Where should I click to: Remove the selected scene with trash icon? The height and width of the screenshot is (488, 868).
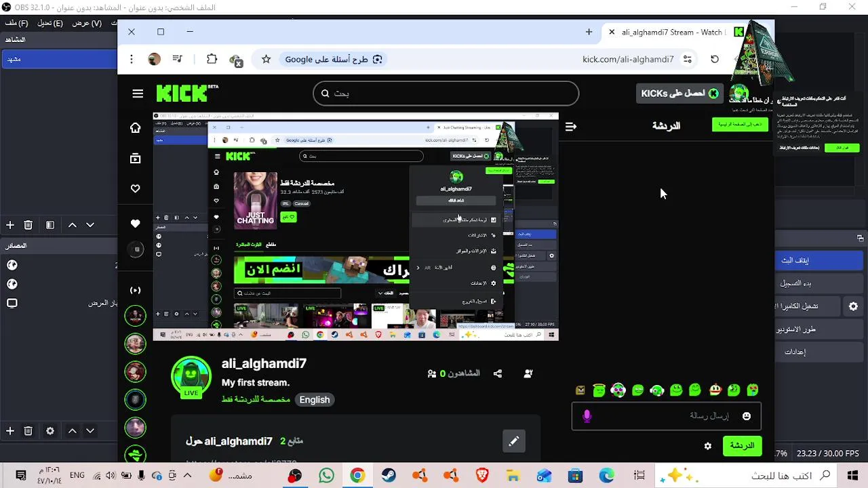pyautogui.click(x=28, y=225)
